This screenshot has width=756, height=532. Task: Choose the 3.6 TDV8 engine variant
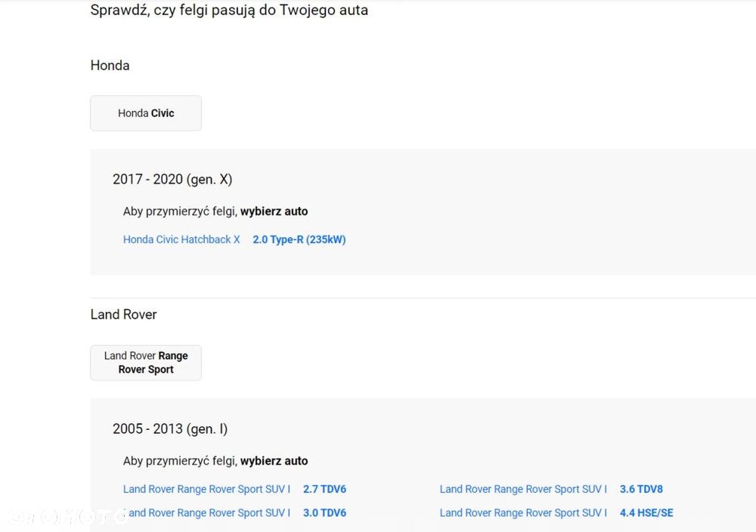tap(641, 489)
